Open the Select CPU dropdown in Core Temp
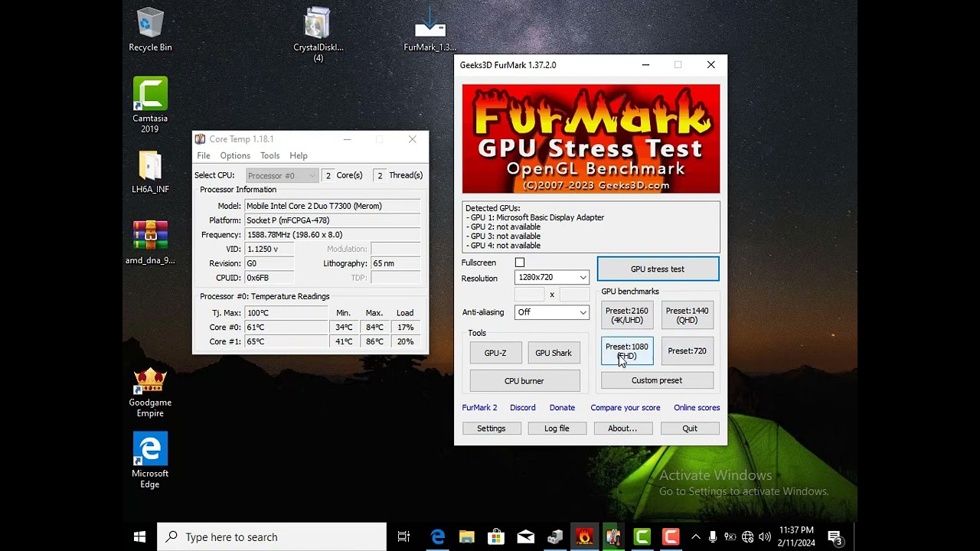980x551 pixels. 282,175
